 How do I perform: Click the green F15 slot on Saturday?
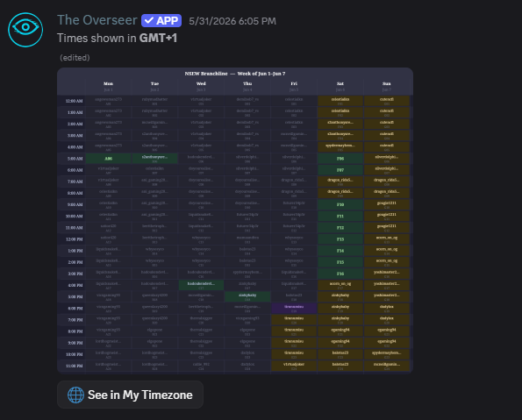point(340,262)
